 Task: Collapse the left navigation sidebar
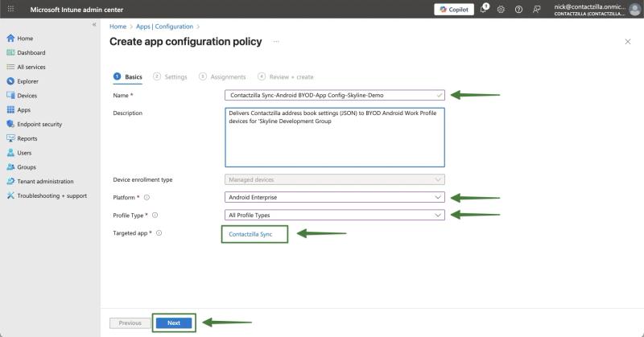[x=94, y=25]
